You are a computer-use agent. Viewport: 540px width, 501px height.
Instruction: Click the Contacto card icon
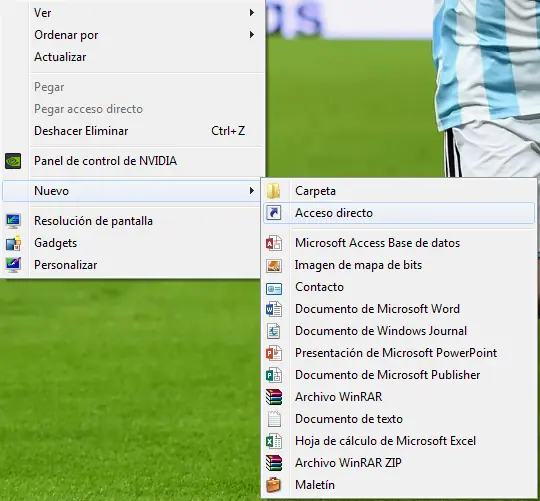coord(274,289)
